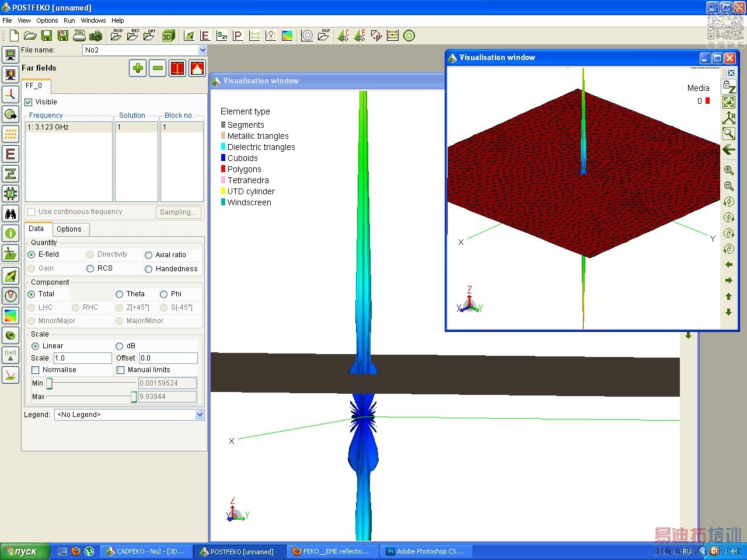Click the Max slider handle
Viewport: 747px width, 560px height.
click(x=134, y=397)
